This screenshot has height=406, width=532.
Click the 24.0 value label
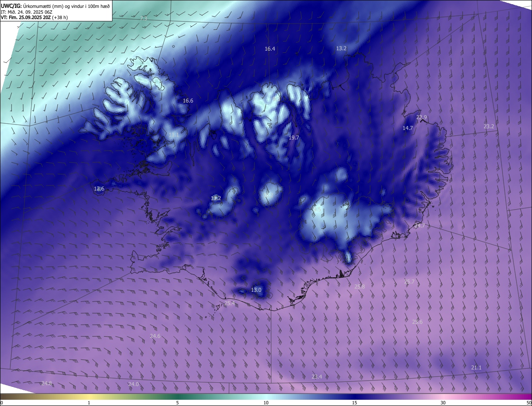coord(133,384)
